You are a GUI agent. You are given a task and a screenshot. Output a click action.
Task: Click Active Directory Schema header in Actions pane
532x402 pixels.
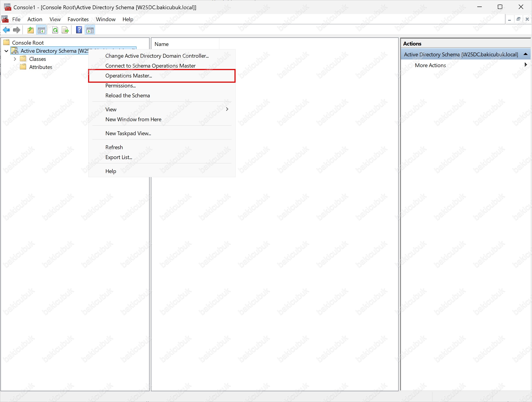tap(466, 54)
